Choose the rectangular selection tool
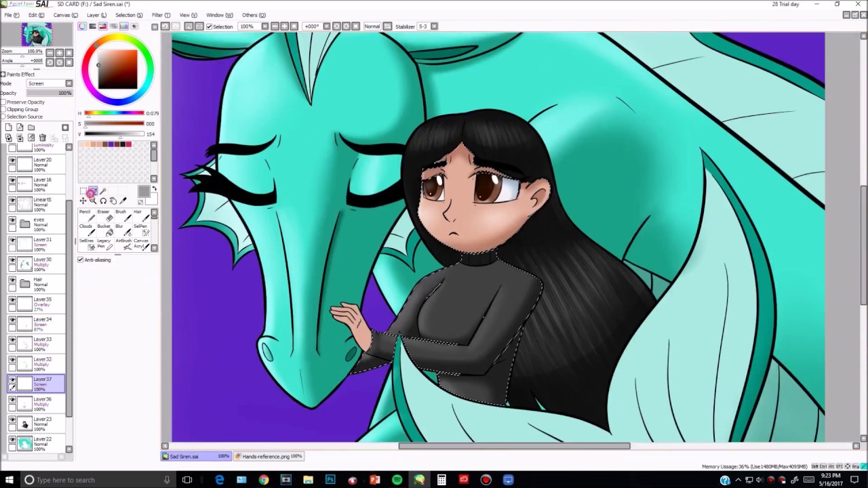Screen dimensions: 868x488 (83, 191)
